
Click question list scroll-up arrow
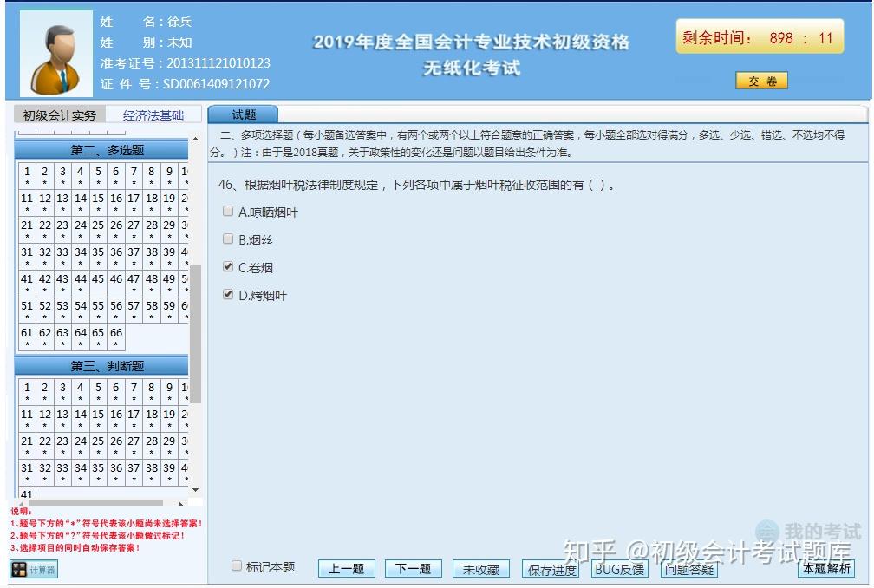(195, 139)
